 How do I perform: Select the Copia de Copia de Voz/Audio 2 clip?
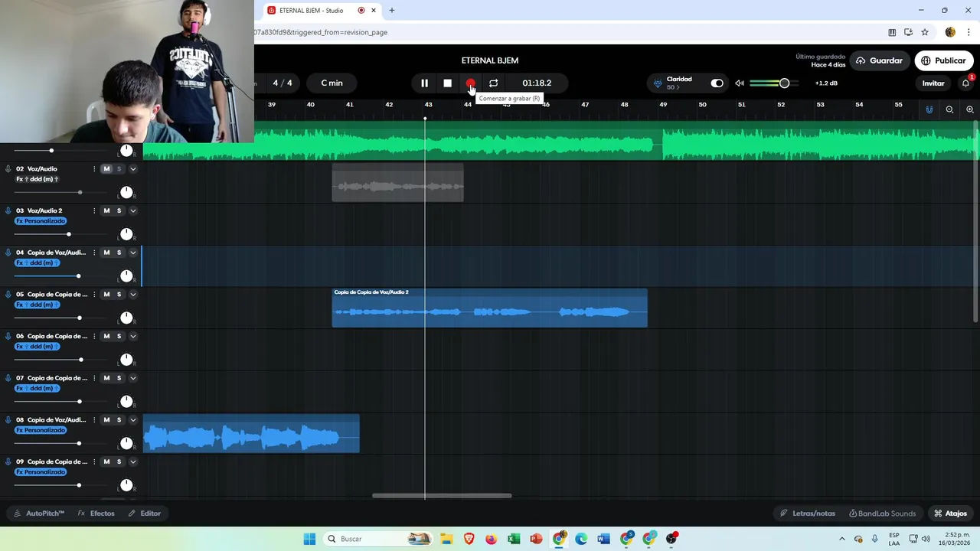(489, 308)
